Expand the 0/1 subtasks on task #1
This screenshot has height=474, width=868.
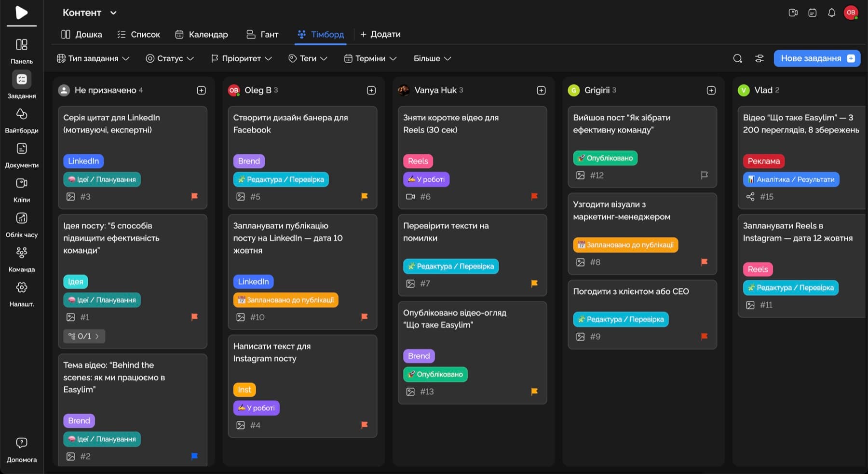pyautogui.click(x=84, y=336)
